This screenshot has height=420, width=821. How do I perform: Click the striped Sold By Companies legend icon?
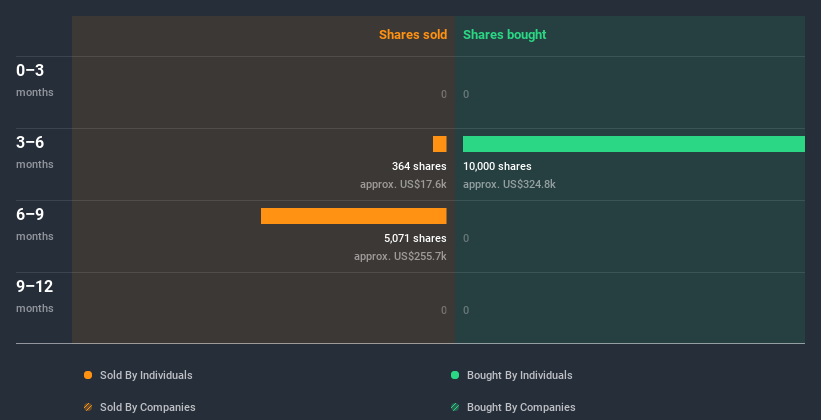coord(88,407)
